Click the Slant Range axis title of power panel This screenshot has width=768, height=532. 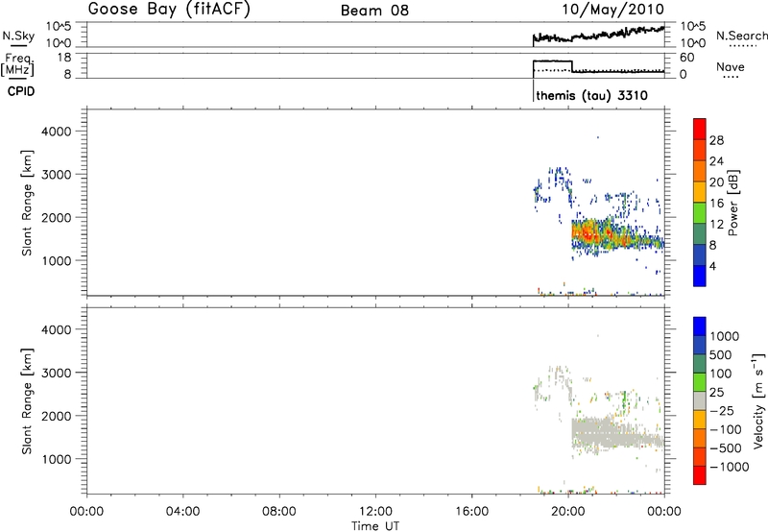(27, 203)
